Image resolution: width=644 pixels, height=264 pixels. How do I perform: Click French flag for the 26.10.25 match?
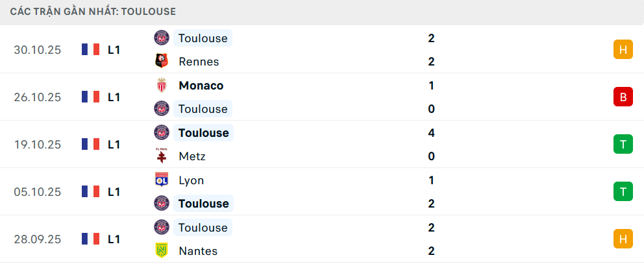point(91,97)
